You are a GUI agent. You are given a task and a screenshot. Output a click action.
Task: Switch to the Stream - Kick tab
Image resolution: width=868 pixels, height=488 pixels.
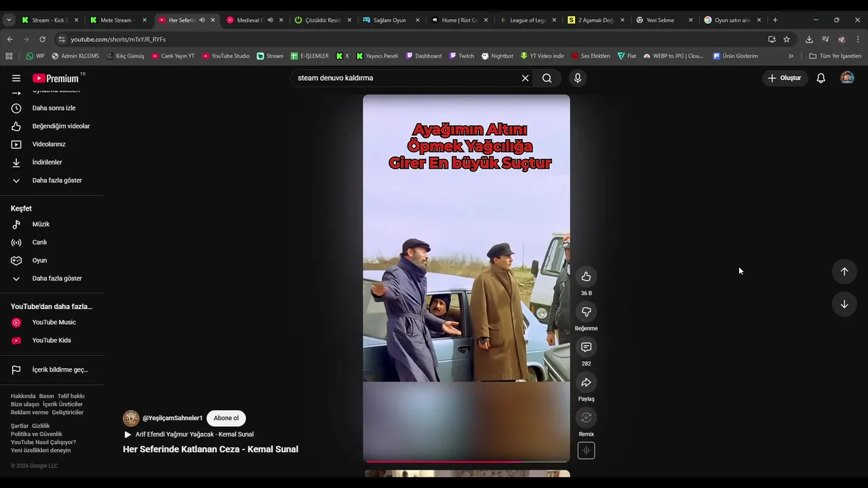click(x=50, y=20)
